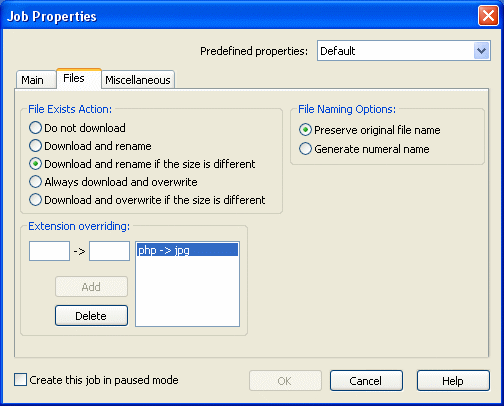
Task: Select Preserve original file name option
Action: [370, 130]
